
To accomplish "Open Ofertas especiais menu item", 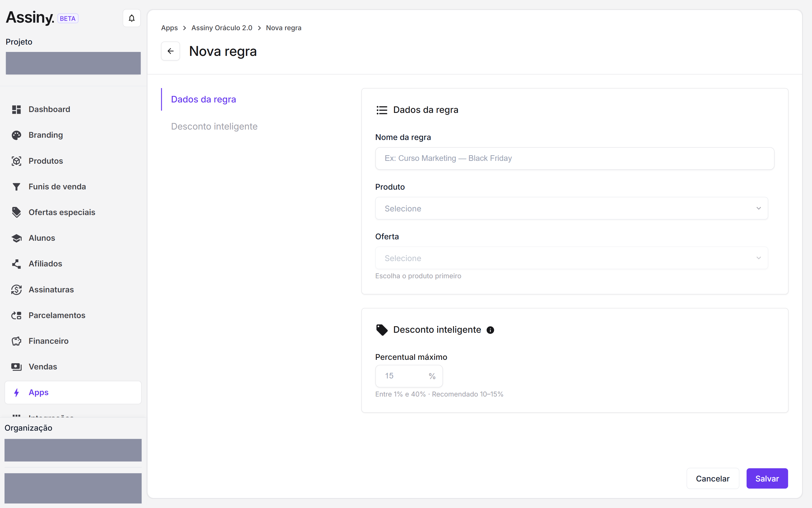I will click(73, 212).
